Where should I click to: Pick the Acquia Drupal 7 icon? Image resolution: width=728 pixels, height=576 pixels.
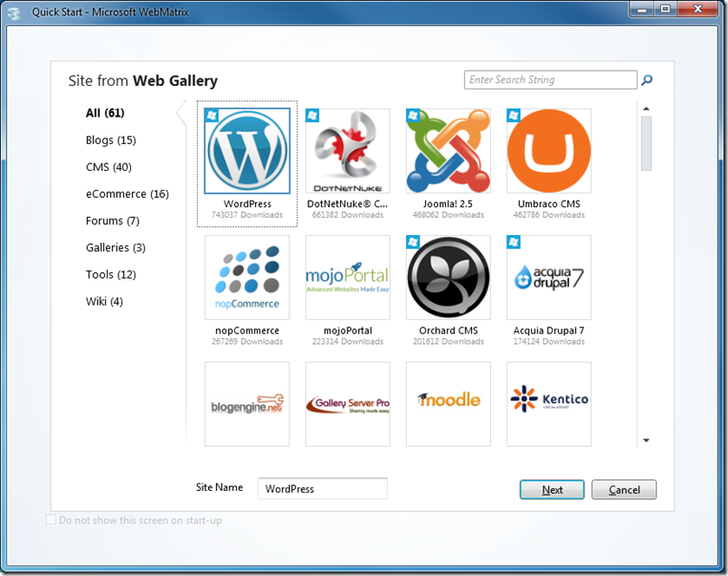coord(549,278)
